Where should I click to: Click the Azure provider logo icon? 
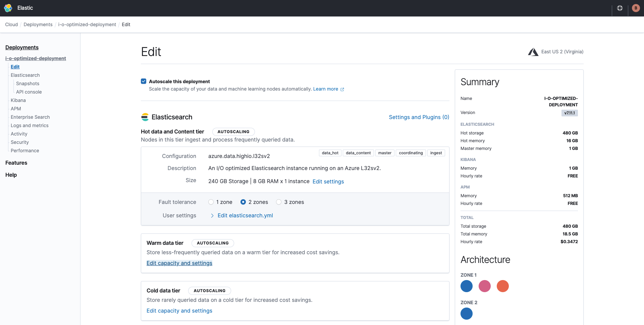533,52
